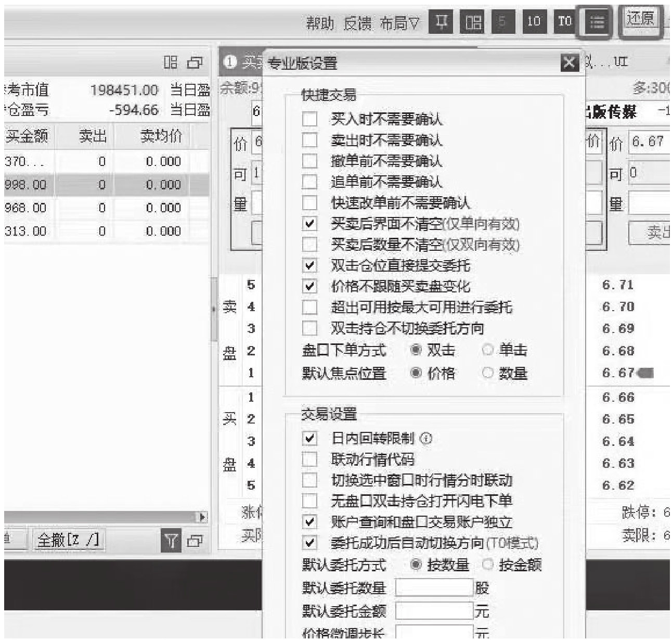Click the 价格微调步长 input field
This screenshot has width=672, height=640.
pos(434,632)
